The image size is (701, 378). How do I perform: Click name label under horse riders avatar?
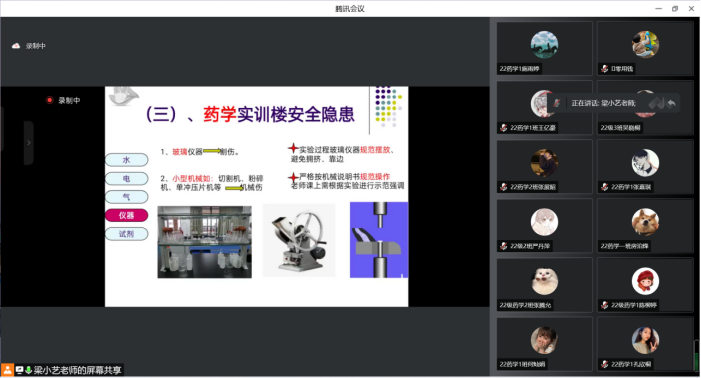[x=519, y=69]
